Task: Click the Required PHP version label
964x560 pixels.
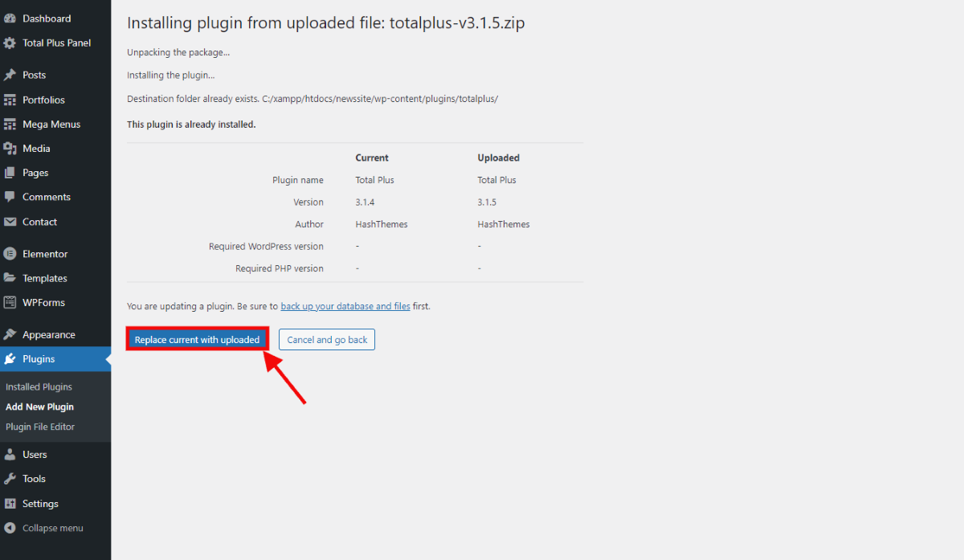Action: (280, 268)
